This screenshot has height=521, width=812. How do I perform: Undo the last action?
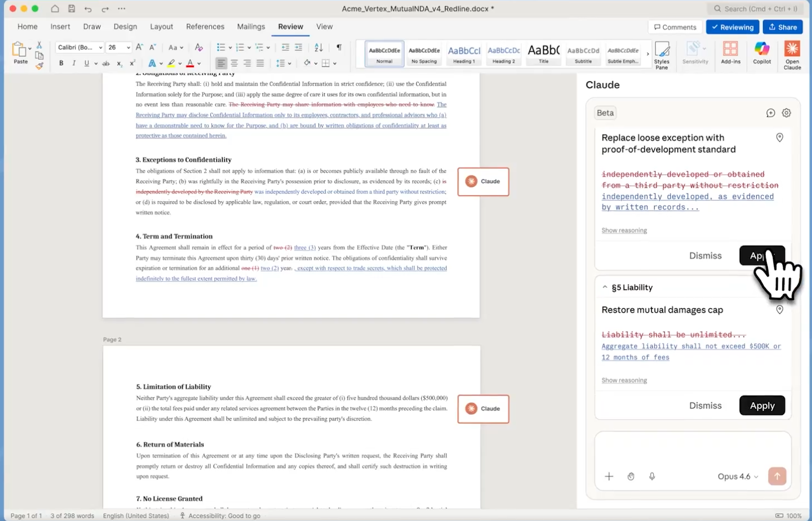pyautogui.click(x=88, y=9)
